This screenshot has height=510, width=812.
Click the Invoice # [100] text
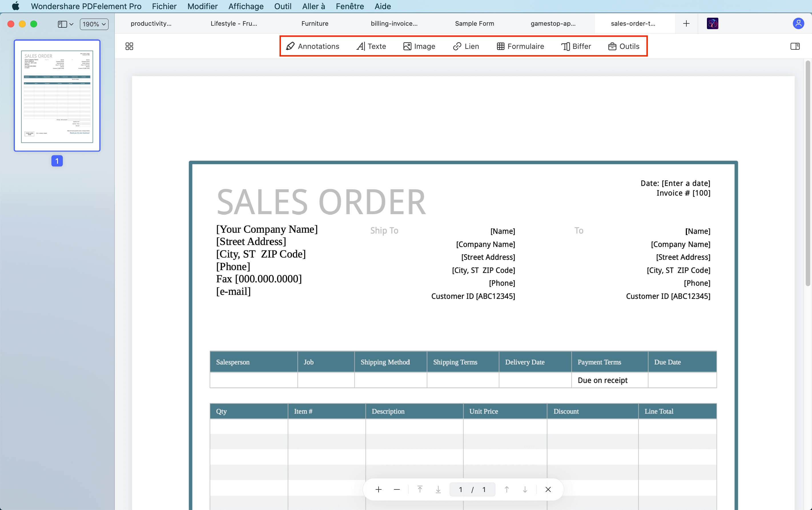(x=683, y=193)
